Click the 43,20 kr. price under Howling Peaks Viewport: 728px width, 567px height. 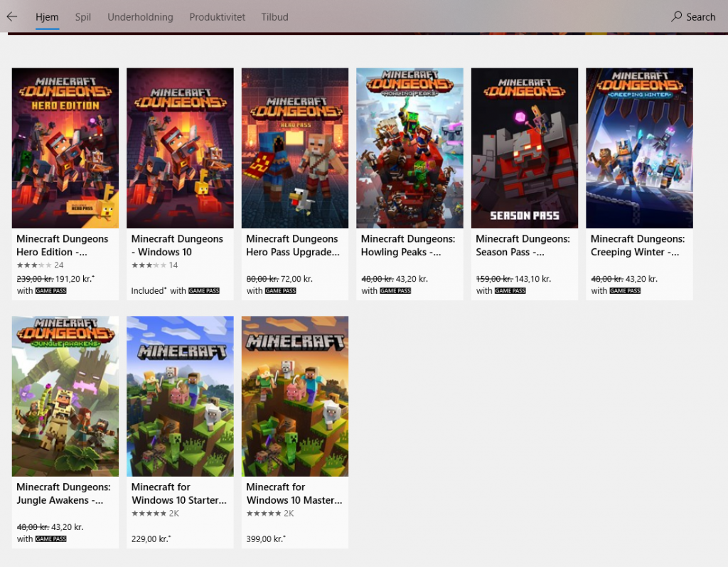pos(412,279)
